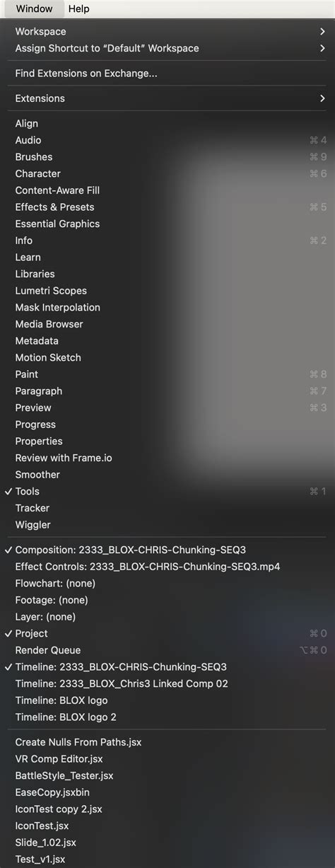Open the Wiggler panel
The image size is (335, 868).
[x=167, y=524]
